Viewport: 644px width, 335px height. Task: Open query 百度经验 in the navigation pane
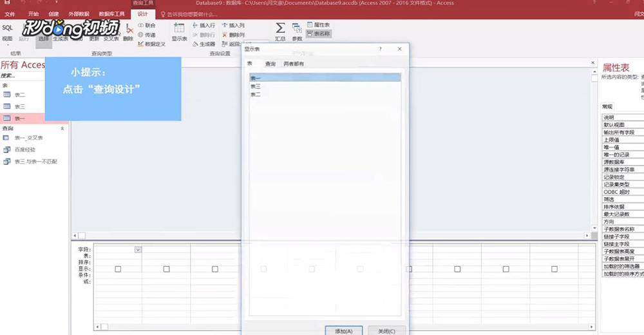(x=24, y=149)
